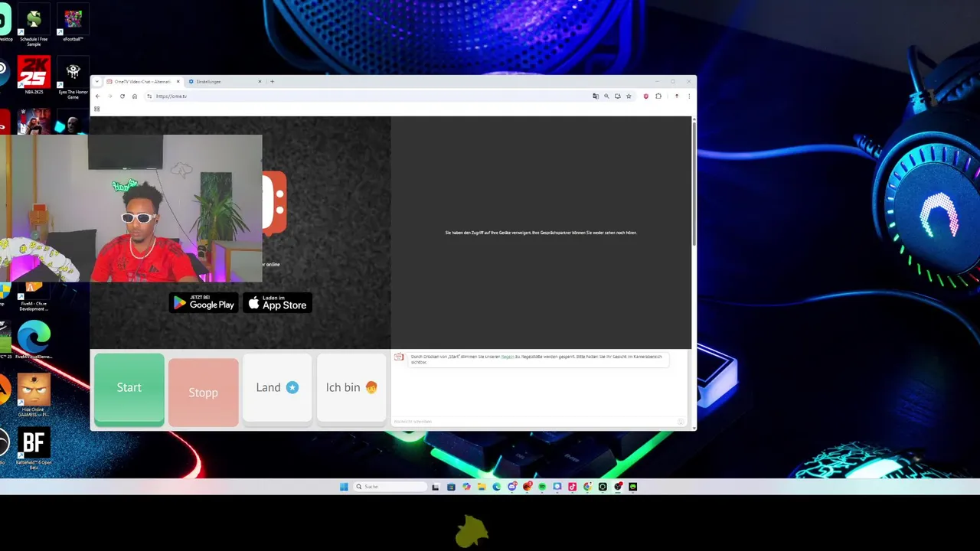Open Discord from the taskbar

pyautogui.click(x=512, y=487)
